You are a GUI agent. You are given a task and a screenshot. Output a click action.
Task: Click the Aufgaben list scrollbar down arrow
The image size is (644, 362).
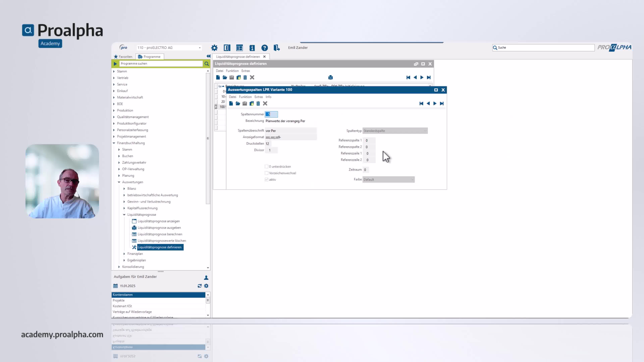pyautogui.click(x=208, y=315)
